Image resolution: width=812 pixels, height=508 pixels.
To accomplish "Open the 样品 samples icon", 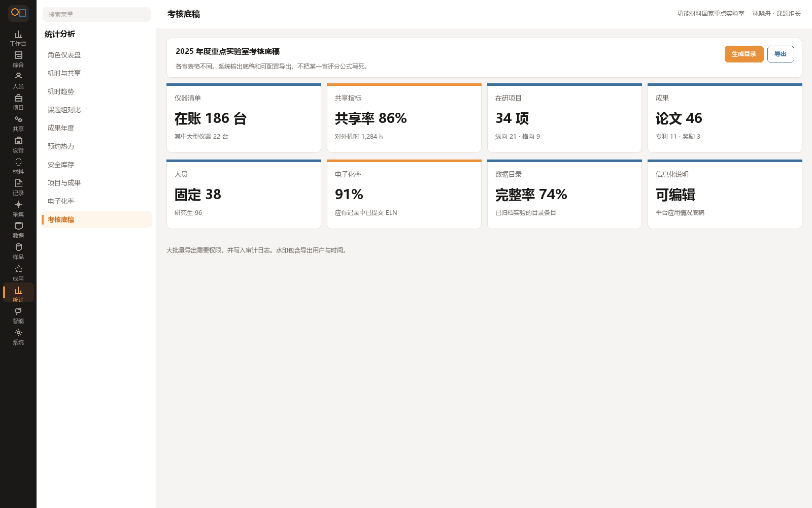I will coord(18,252).
